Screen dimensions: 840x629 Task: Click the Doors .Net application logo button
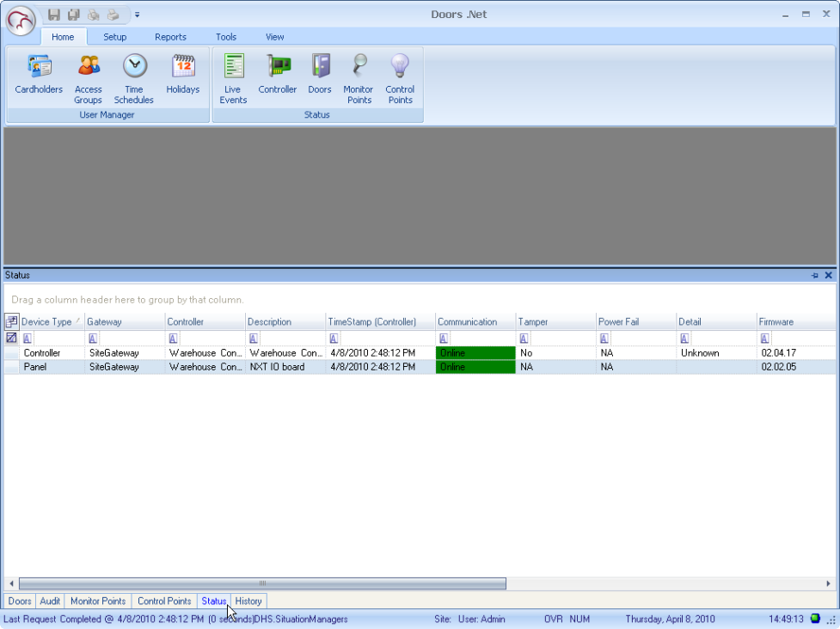pos(21,21)
